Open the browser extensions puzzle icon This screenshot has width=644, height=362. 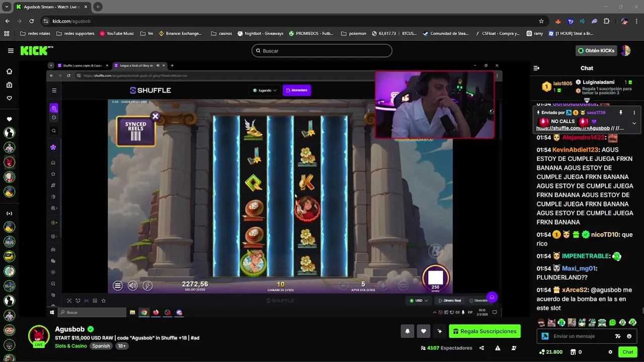point(606,21)
